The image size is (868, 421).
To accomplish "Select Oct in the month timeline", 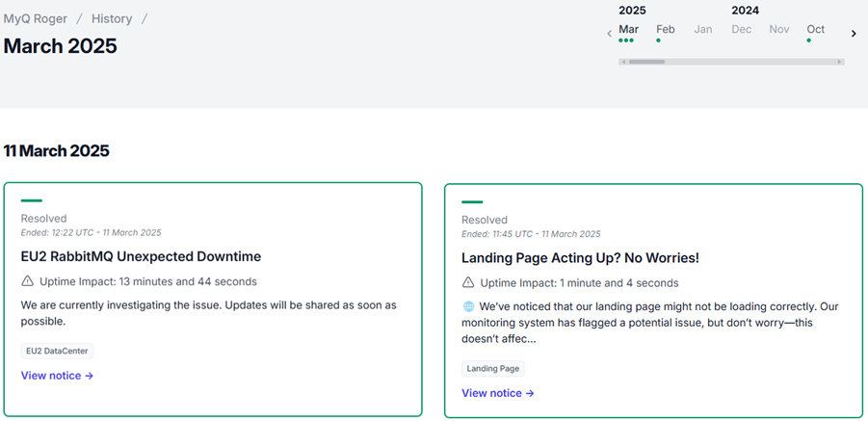I will (x=816, y=30).
